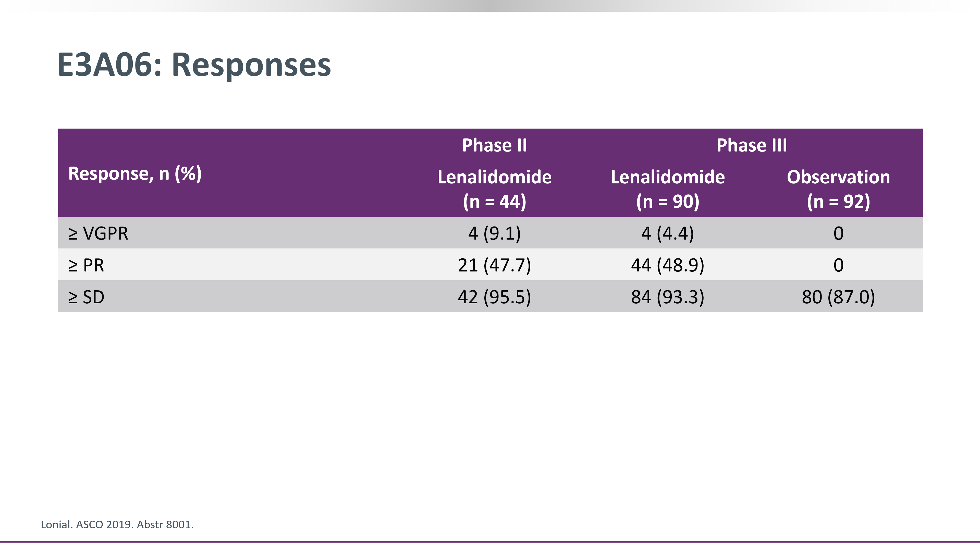Click the 21 (47.7) cell

494,265
